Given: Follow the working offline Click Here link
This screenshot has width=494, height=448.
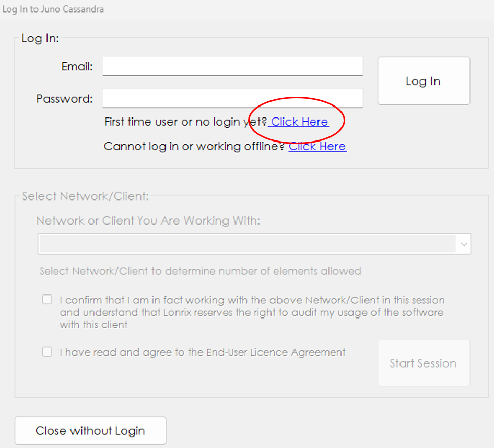Looking at the screenshot, I should [317, 147].
